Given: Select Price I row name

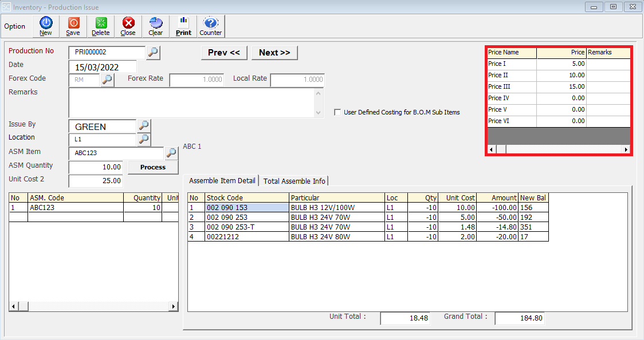Looking at the screenshot, I should click(x=512, y=64).
